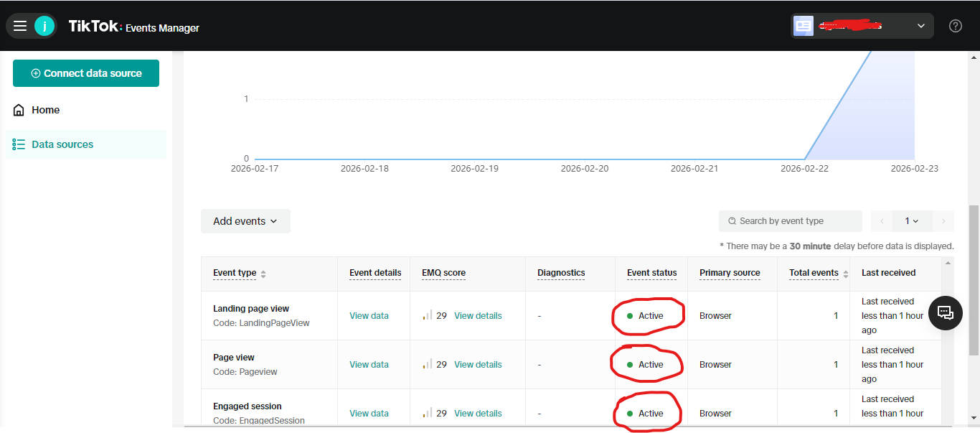Go to Home in sidebar
980x433 pixels.
pos(45,110)
